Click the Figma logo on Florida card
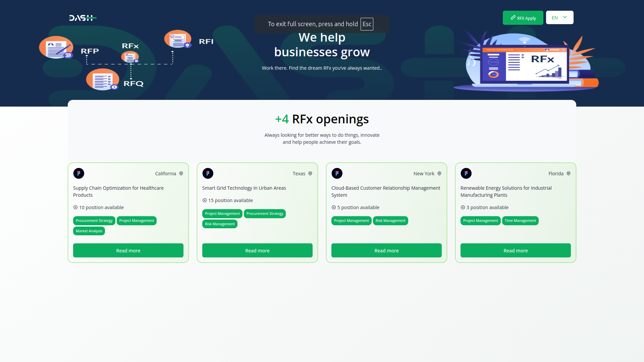 tap(466, 173)
